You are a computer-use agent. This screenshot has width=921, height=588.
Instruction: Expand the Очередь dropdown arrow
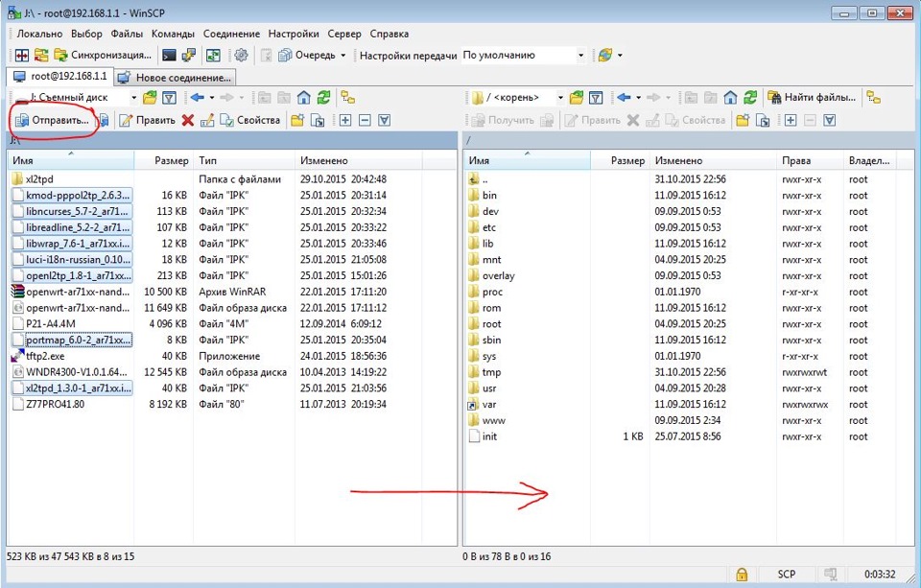click(x=343, y=56)
